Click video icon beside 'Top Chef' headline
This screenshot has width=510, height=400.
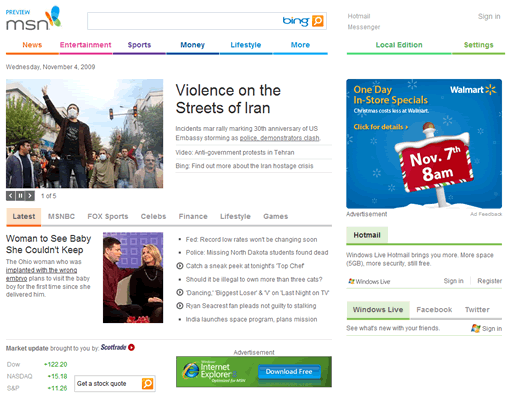click(x=180, y=266)
